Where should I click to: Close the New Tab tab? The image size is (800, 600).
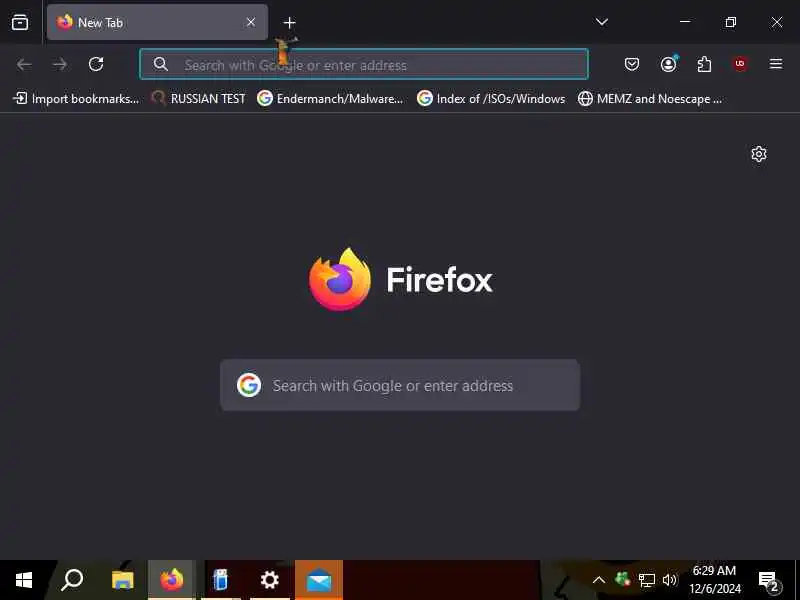pos(251,22)
